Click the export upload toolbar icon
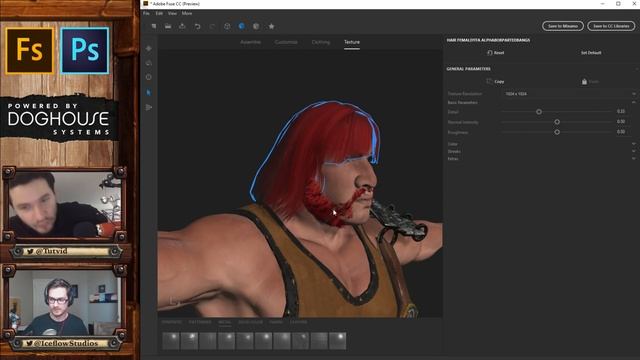 pyautogui.click(x=182, y=26)
